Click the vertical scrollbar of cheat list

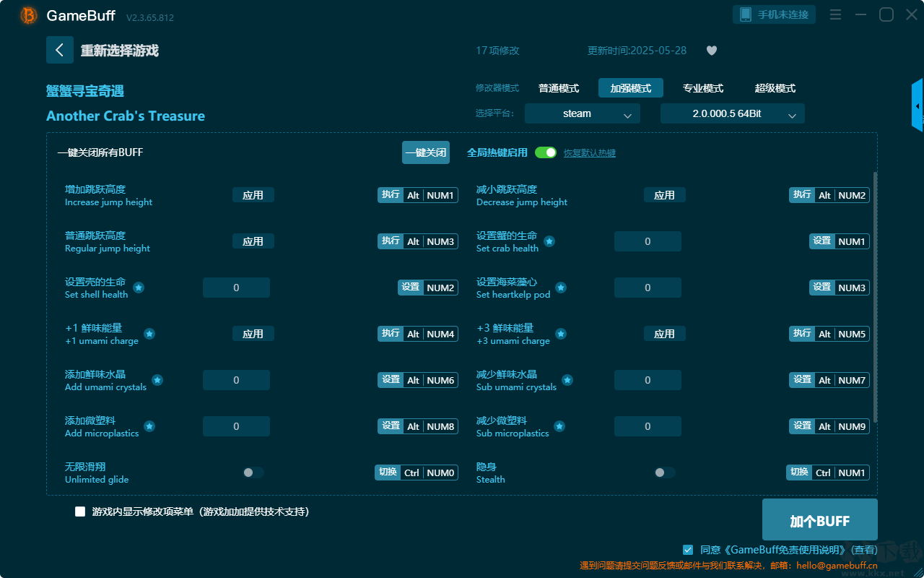point(876,296)
